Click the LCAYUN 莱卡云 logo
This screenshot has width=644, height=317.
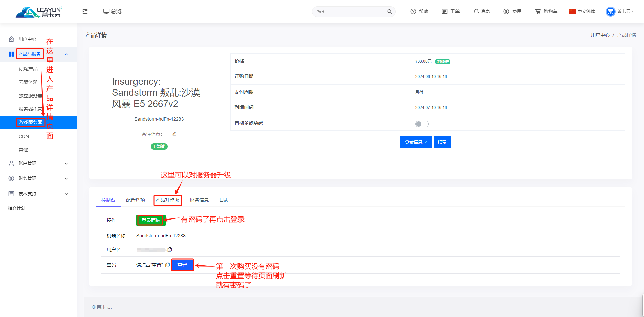(39, 12)
